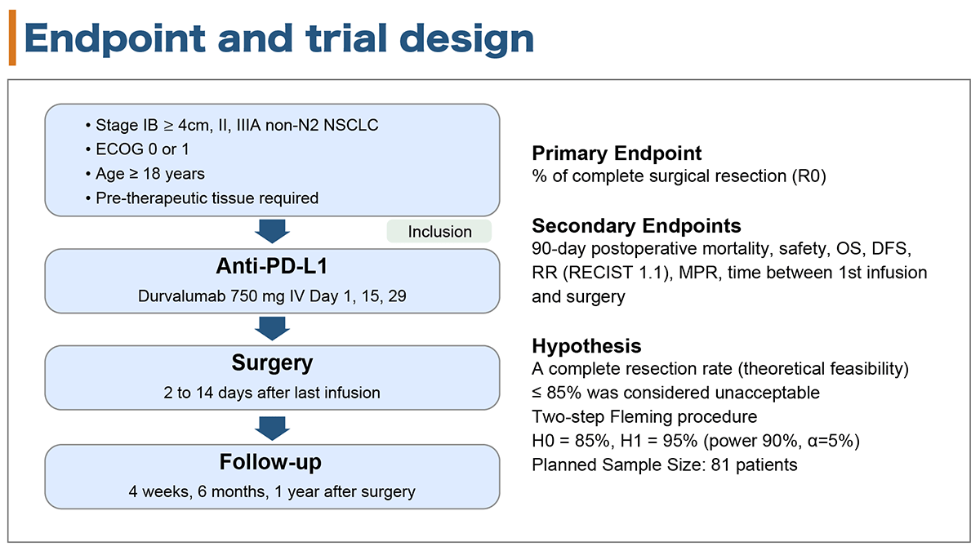Click Pre-therapeutic tissue required bullet
Image resolution: width=980 pixels, height=551 pixels.
[x=201, y=198]
